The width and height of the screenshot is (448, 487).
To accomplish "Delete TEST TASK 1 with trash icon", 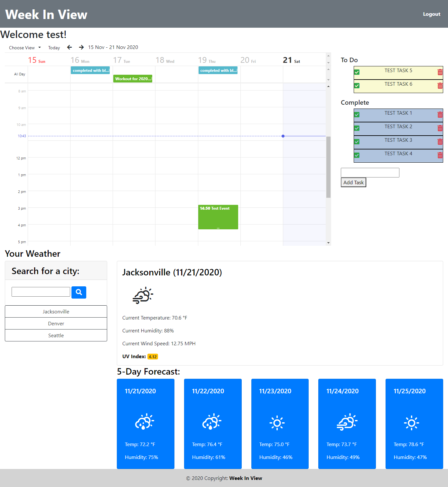I will pyautogui.click(x=440, y=115).
